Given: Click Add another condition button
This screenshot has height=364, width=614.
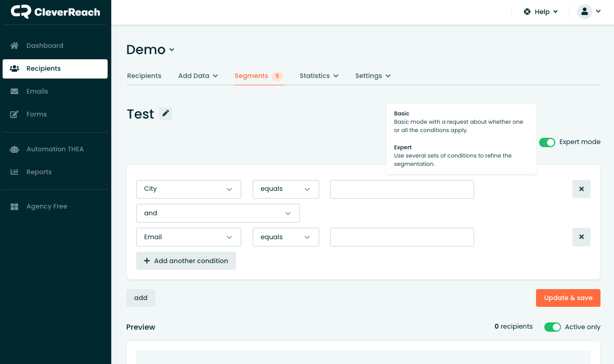Looking at the screenshot, I should (x=186, y=261).
